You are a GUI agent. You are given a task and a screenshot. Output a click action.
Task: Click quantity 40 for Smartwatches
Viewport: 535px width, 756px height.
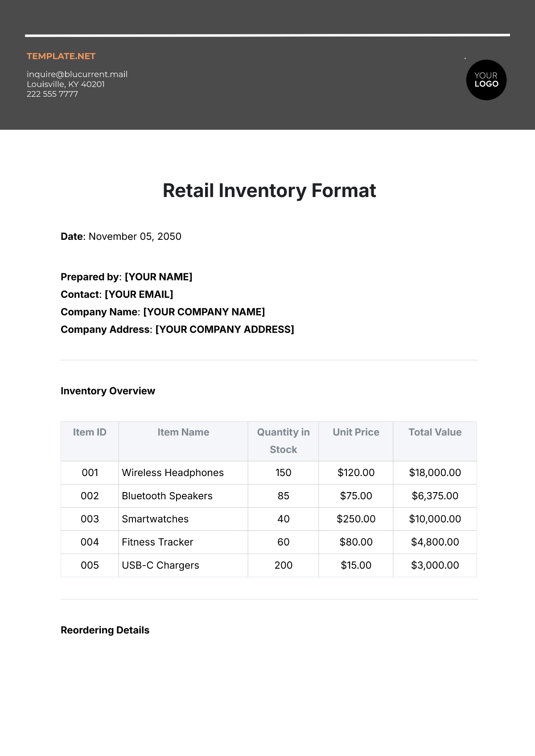pos(283,519)
